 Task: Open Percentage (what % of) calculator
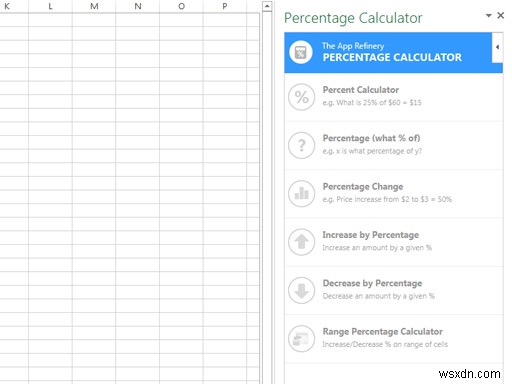coord(393,145)
